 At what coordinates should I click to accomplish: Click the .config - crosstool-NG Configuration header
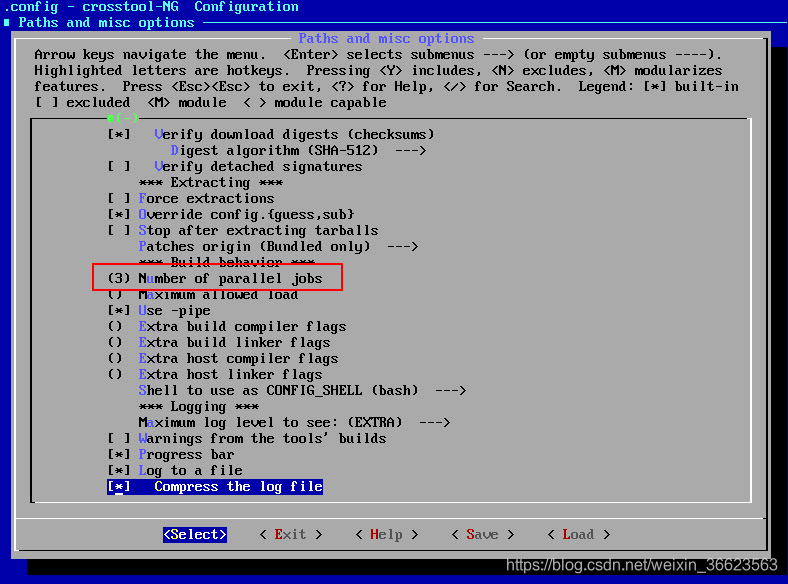tap(151, 7)
